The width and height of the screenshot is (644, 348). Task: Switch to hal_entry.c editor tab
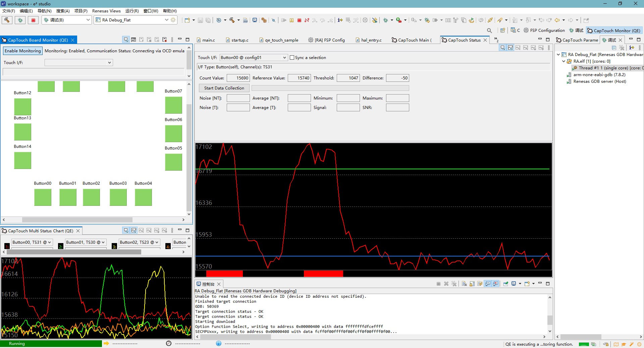pos(369,40)
